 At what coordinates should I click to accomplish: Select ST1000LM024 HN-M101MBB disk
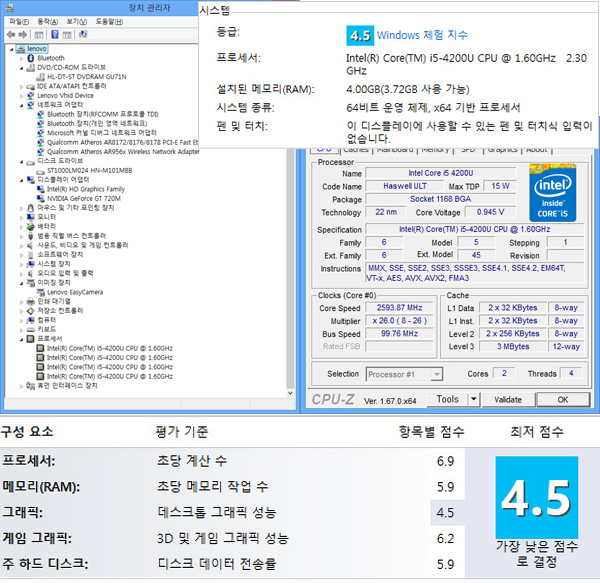[x=90, y=170]
